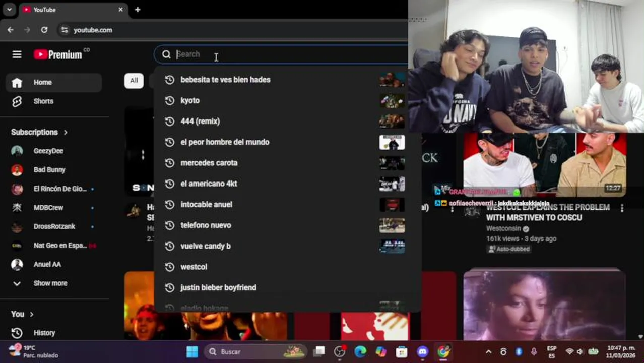Viewport: 644px width, 363px height.
Task: Open Anuel AA channel subscription
Action: [54, 264]
